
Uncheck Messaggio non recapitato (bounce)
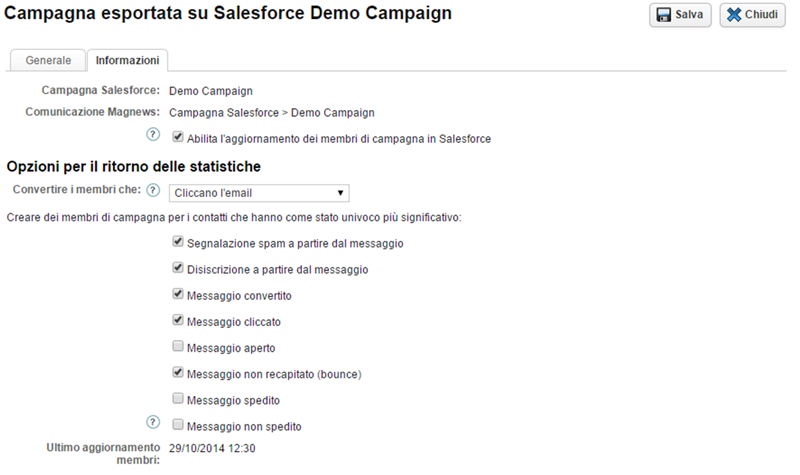[178, 373]
